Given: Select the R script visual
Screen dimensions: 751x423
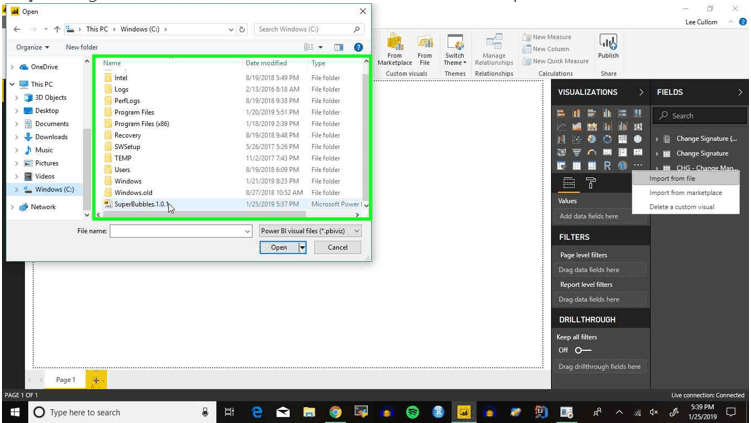Looking at the screenshot, I should 607,166.
